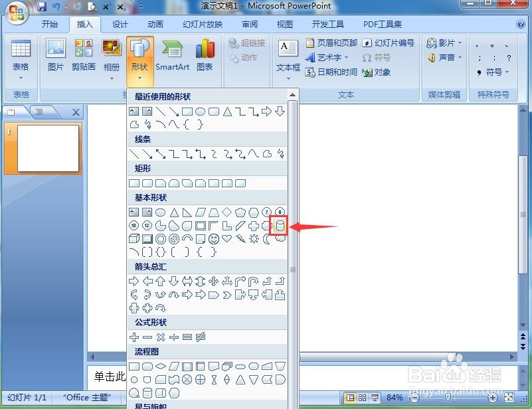Open the PDF工具集 ribbon tab
Viewport: 532px width, 409px height.
coord(383,24)
